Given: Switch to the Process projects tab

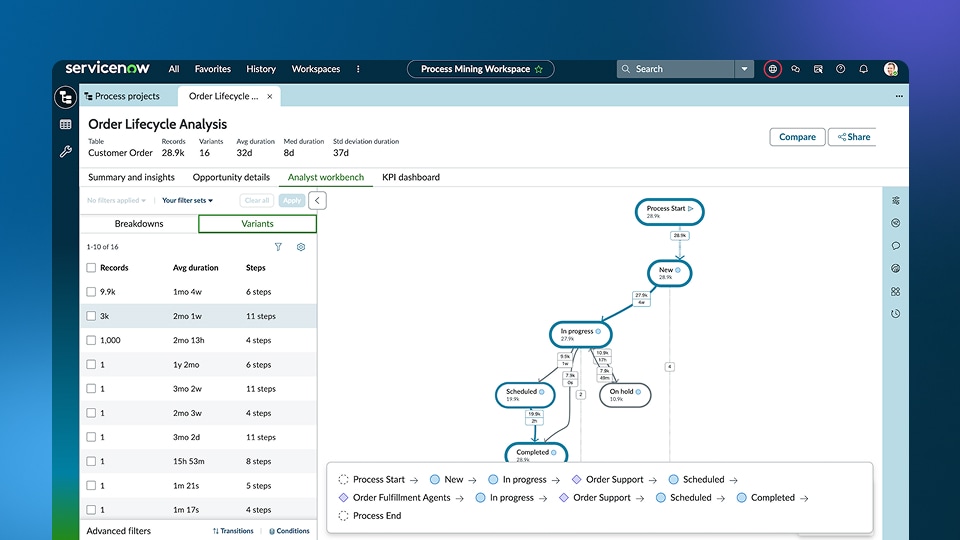Looking at the screenshot, I should (122, 96).
